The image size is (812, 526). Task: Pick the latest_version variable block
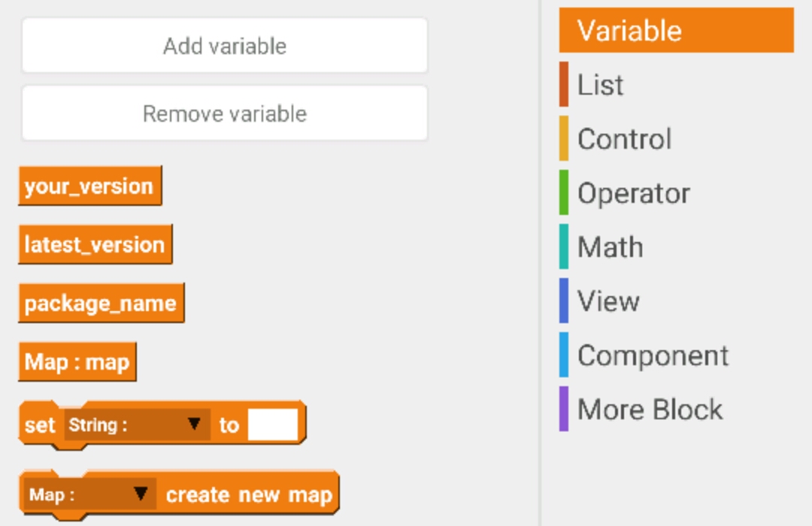95,245
